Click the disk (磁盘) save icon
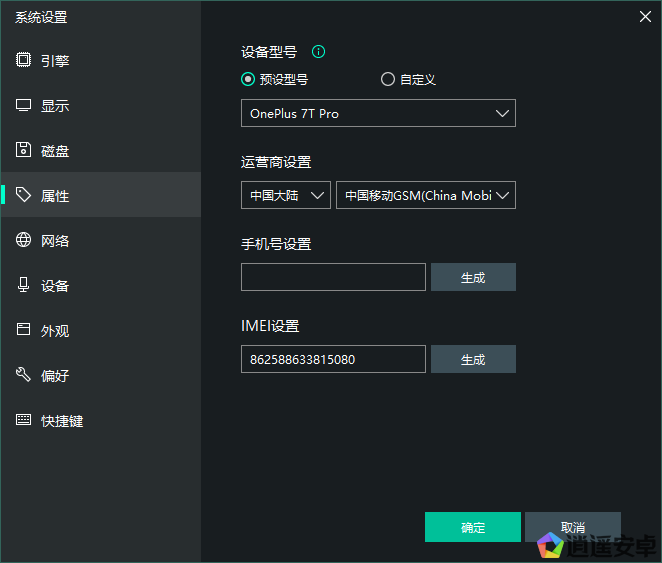662x563 pixels. (x=24, y=150)
